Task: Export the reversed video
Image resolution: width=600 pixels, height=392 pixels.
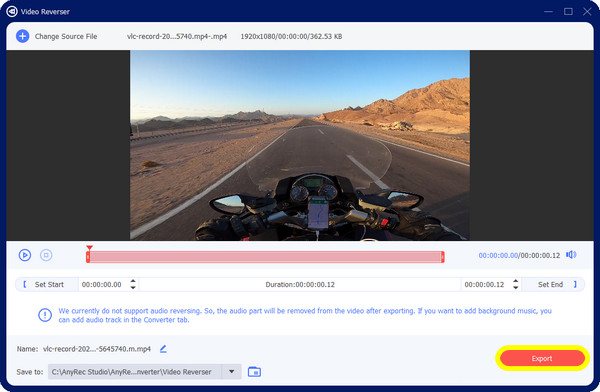Action: [x=542, y=358]
